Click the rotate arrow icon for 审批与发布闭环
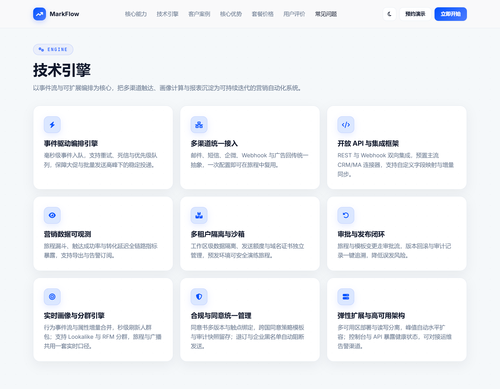Image resolution: width=500 pixels, height=389 pixels. pyautogui.click(x=346, y=215)
